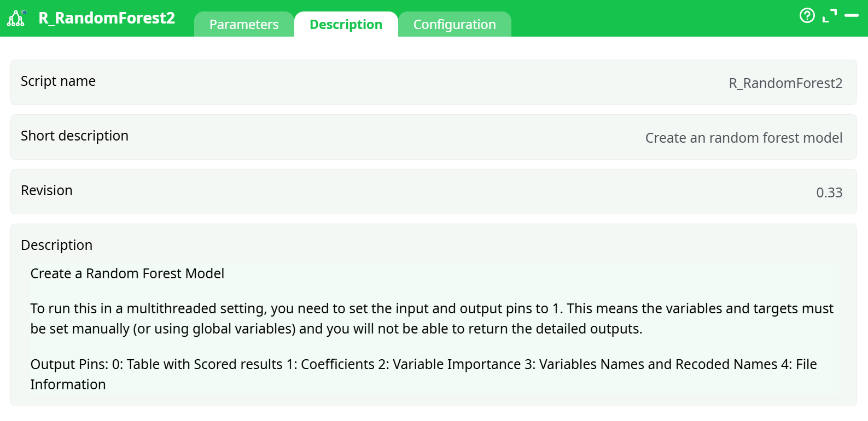Click the R_RandomForest2 script name value
Screen dimensions: 868x421
click(787, 83)
